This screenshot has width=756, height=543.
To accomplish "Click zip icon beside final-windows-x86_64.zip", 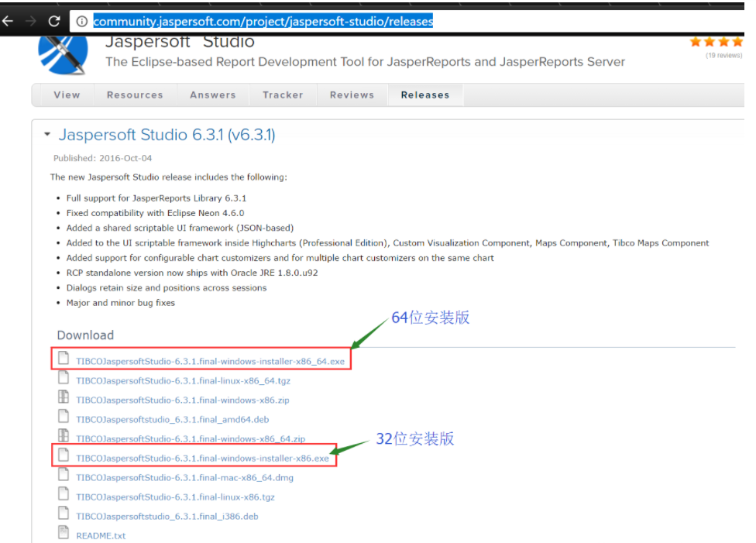I will point(64,435).
